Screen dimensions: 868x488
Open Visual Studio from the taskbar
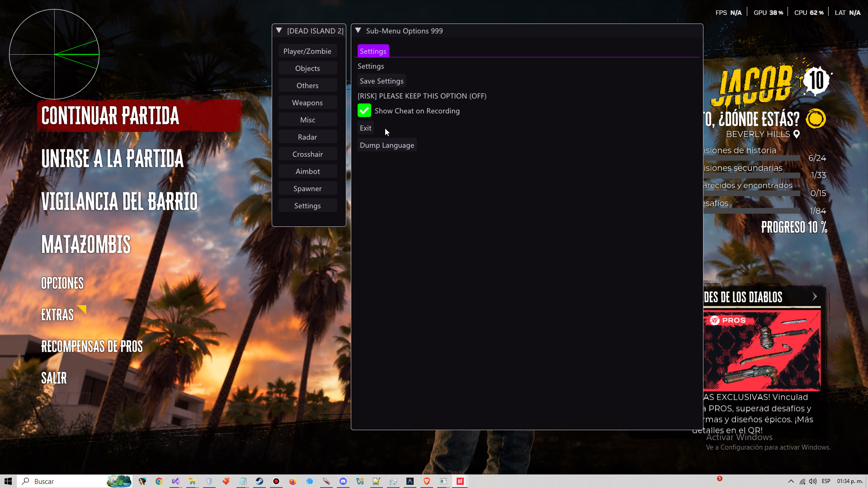pyautogui.click(x=175, y=481)
